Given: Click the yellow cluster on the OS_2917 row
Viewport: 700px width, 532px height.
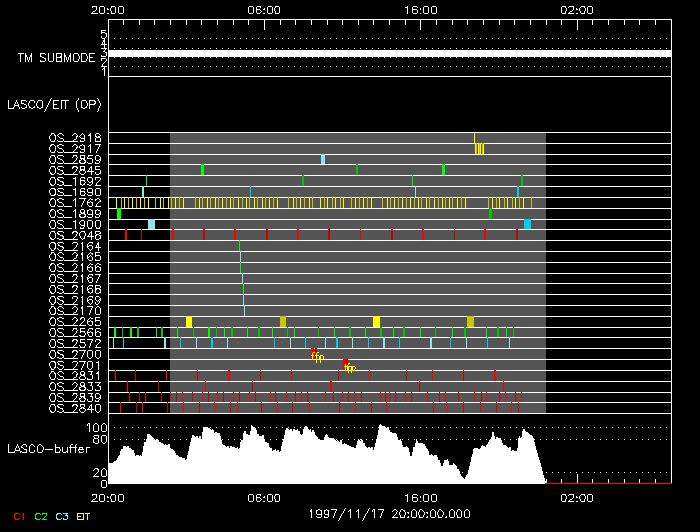Looking at the screenshot, I should 479,149.
